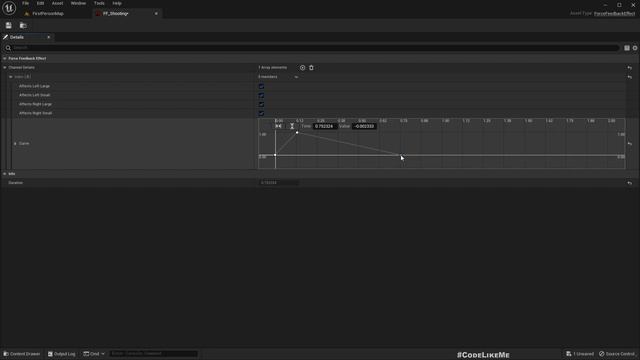Save the current asset with the save icon

pyautogui.click(x=9, y=25)
